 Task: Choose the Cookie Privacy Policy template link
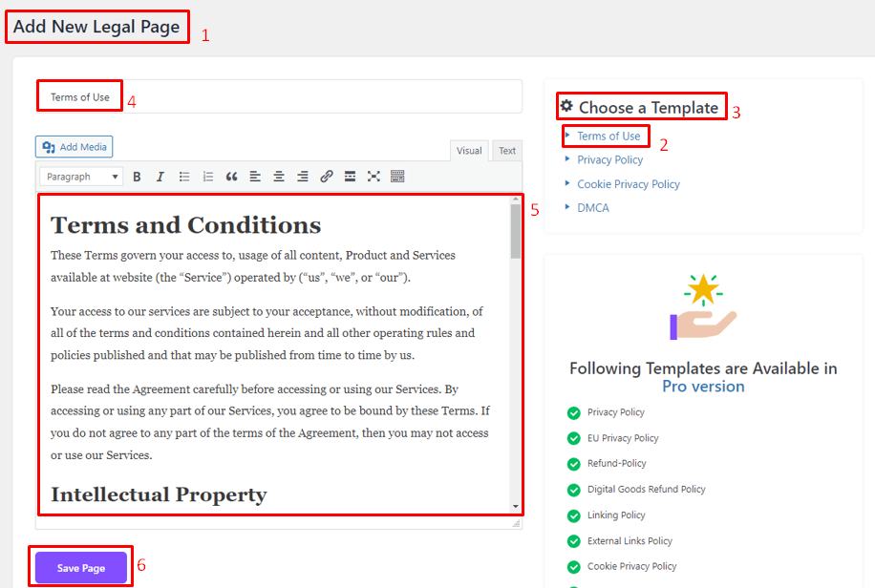(x=629, y=184)
